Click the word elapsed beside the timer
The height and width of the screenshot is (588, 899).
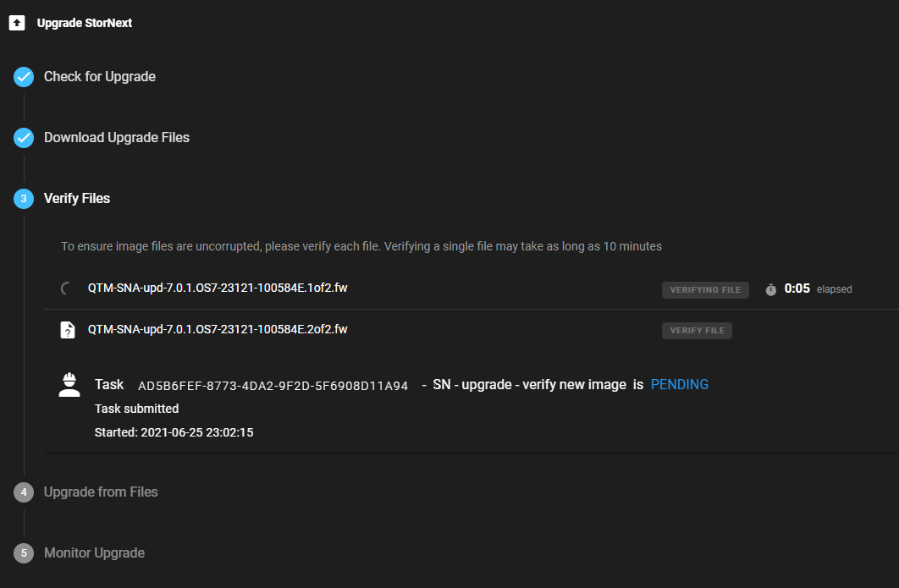pyautogui.click(x=834, y=289)
